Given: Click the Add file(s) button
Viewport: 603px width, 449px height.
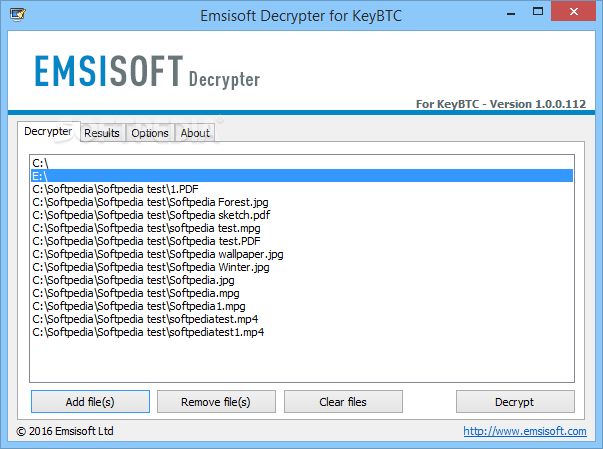Looking at the screenshot, I should pos(90,402).
